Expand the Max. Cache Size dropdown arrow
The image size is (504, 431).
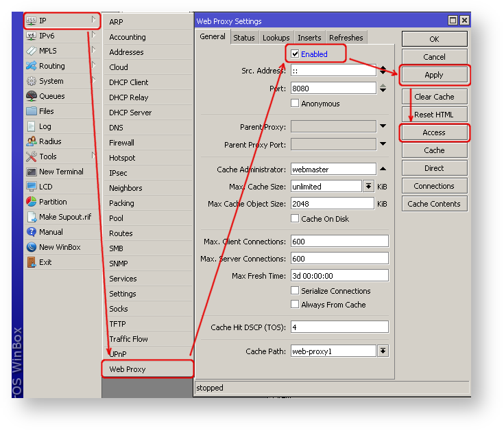[368, 187]
